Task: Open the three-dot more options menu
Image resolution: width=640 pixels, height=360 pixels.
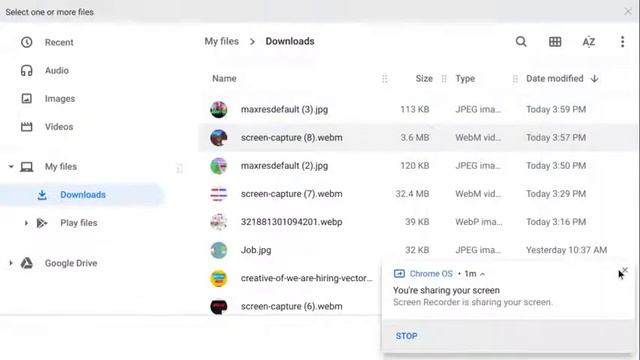Action: [x=622, y=42]
